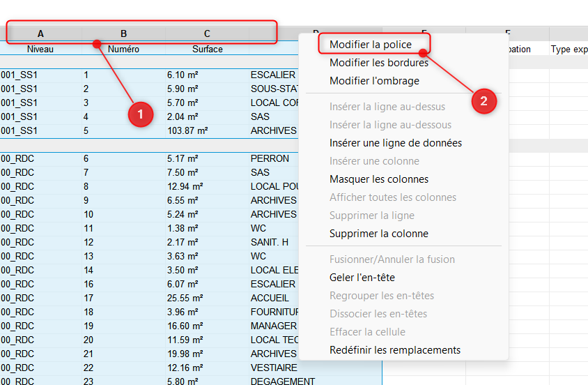The image size is (588, 385).
Task: Choose Masquer les colonnes
Action: pos(379,179)
